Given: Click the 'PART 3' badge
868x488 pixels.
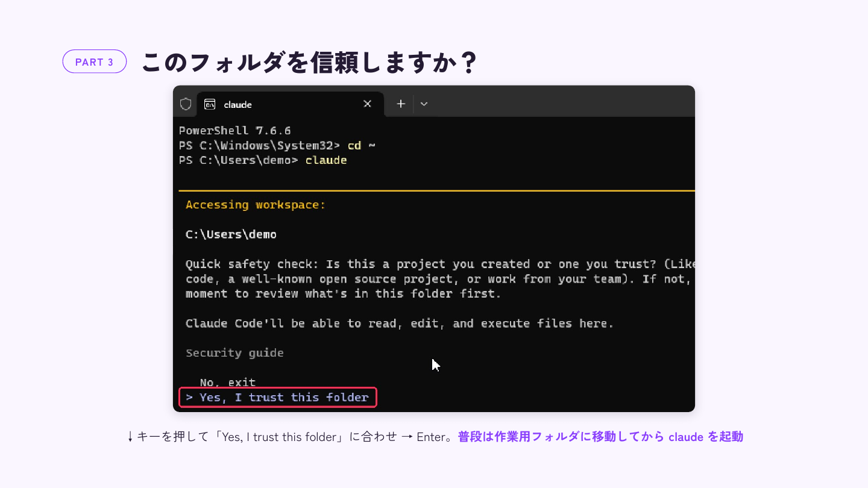Looking at the screenshot, I should 95,61.
